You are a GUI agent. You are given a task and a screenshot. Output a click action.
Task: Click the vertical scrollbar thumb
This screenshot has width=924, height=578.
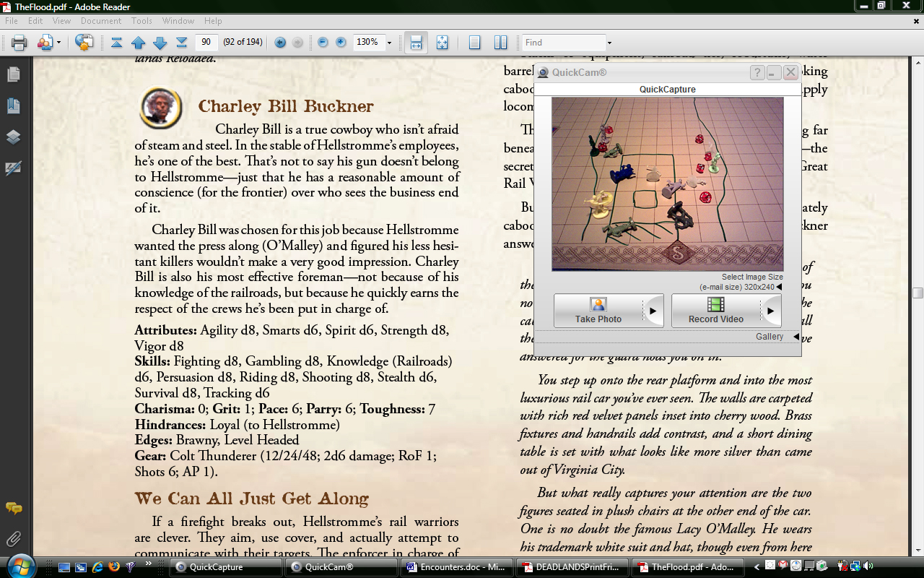[x=918, y=293]
